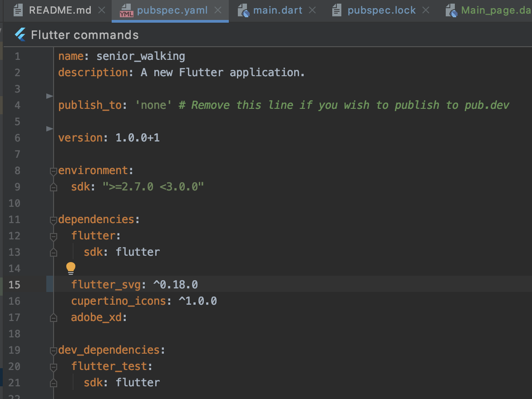Click the 'none' string value
532x399 pixels.
pyautogui.click(x=153, y=105)
